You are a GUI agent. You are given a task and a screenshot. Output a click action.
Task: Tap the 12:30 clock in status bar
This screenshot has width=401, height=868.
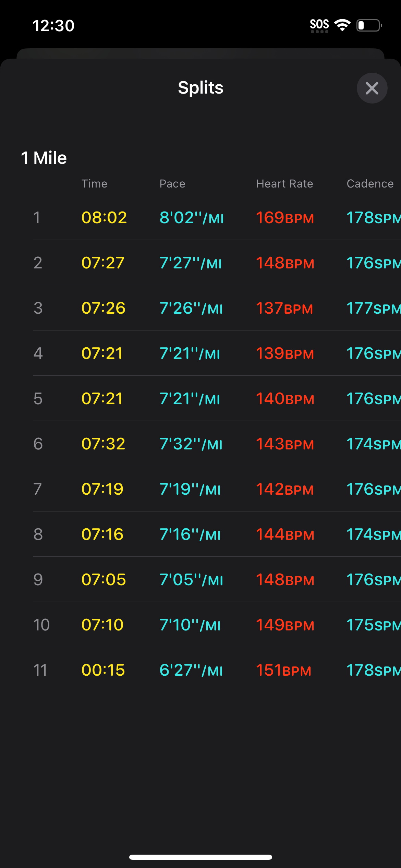tap(53, 26)
